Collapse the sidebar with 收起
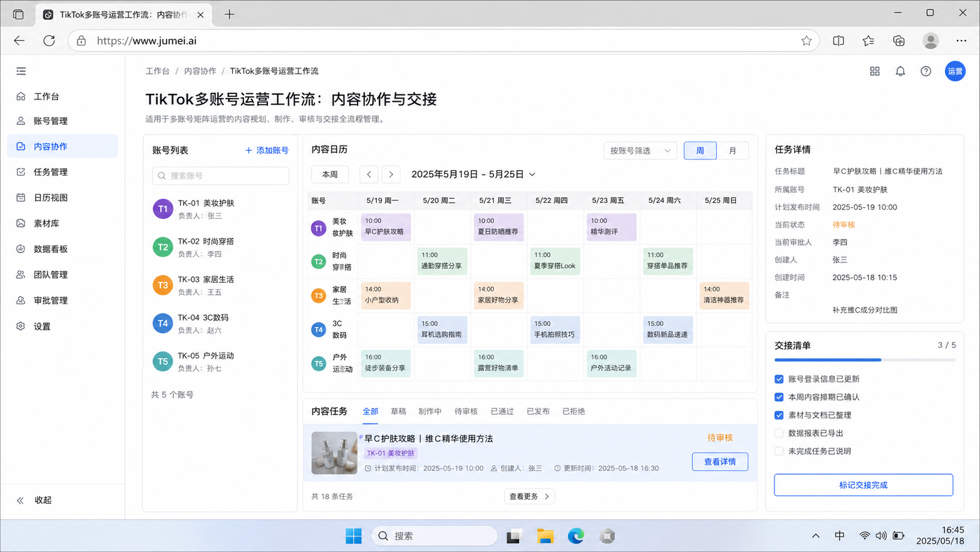Viewport: 980px width, 552px height. pyautogui.click(x=35, y=500)
